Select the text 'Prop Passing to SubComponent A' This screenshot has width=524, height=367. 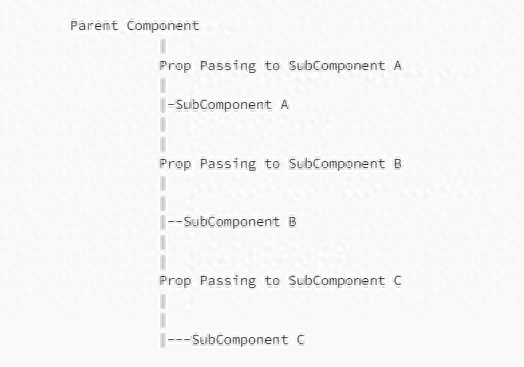(280, 66)
